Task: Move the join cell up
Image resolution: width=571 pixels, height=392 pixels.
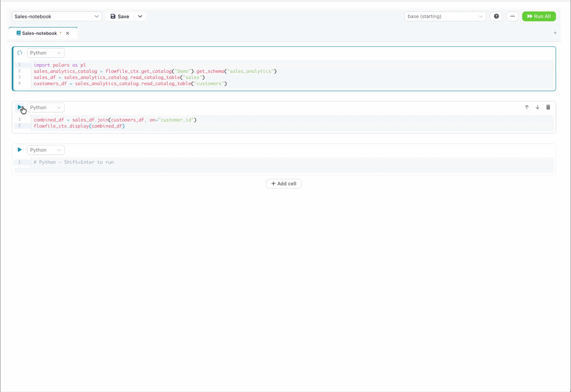Action: coord(527,107)
